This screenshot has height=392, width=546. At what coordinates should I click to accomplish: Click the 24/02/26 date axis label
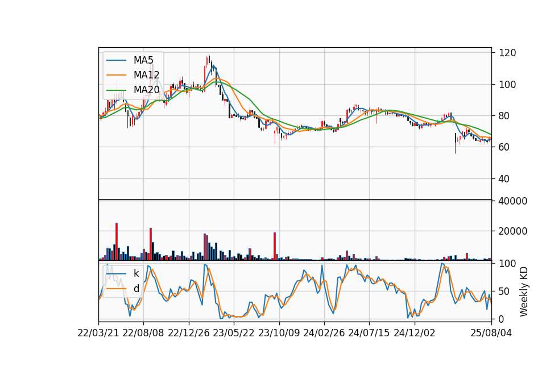324,333
